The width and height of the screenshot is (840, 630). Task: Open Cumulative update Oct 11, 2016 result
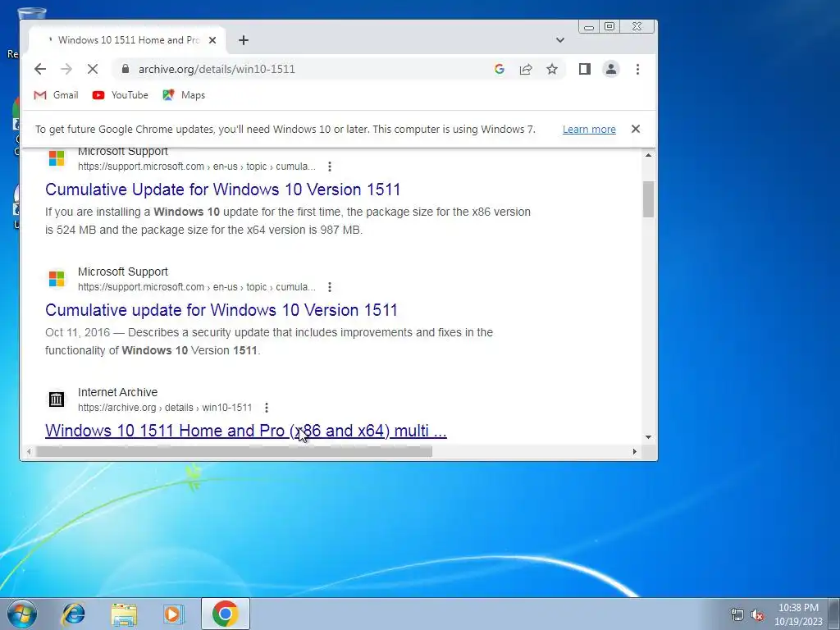pyautogui.click(x=221, y=309)
